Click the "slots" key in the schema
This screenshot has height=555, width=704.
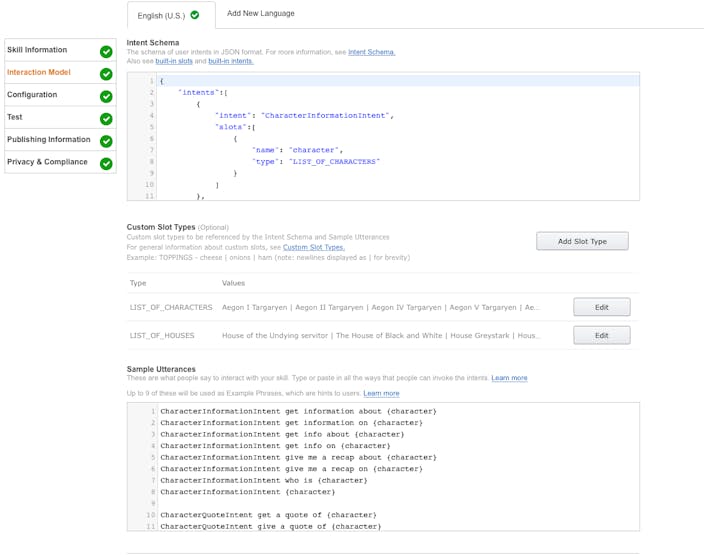(x=231, y=127)
